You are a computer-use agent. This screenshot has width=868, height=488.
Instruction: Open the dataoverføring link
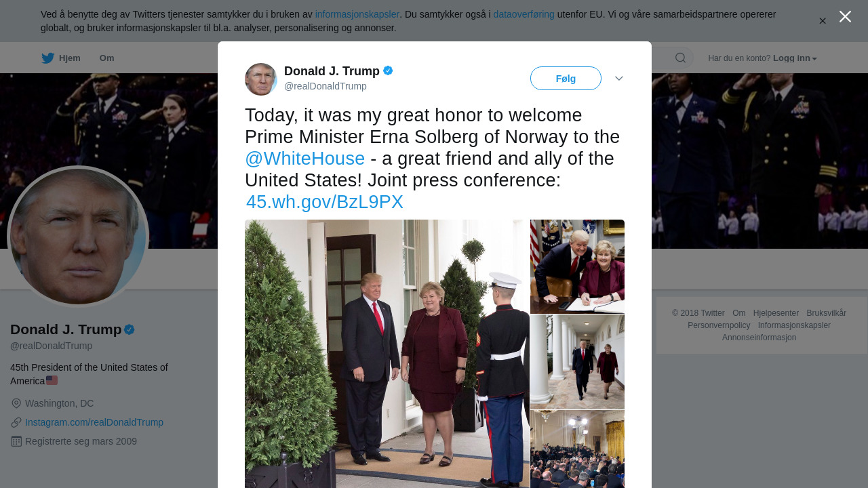click(x=524, y=14)
